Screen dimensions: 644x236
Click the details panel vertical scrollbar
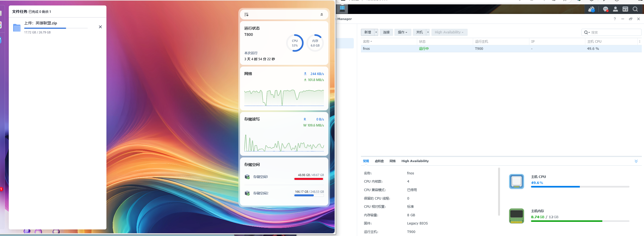coord(499,192)
